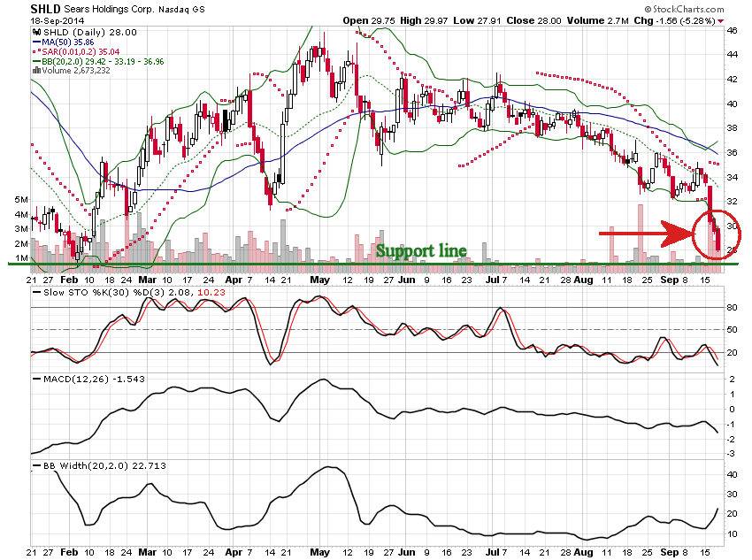Click the Aug label under the price chart
Image resolution: width=752 pixels, height=560 pixels.
[x=584, y=280]
